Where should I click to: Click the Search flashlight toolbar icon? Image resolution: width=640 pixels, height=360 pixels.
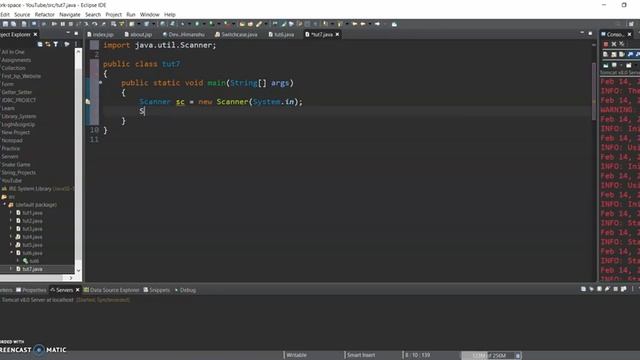[259, 24]
